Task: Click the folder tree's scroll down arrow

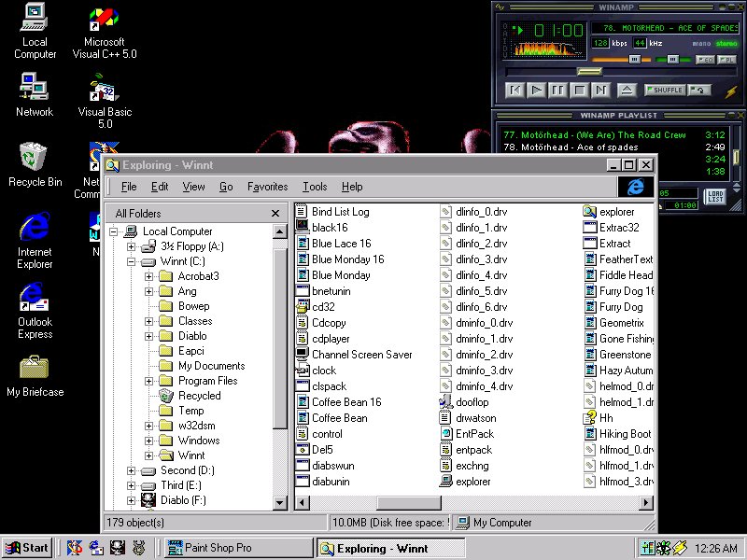Action: pyautogui.click(x=279, y=502)
